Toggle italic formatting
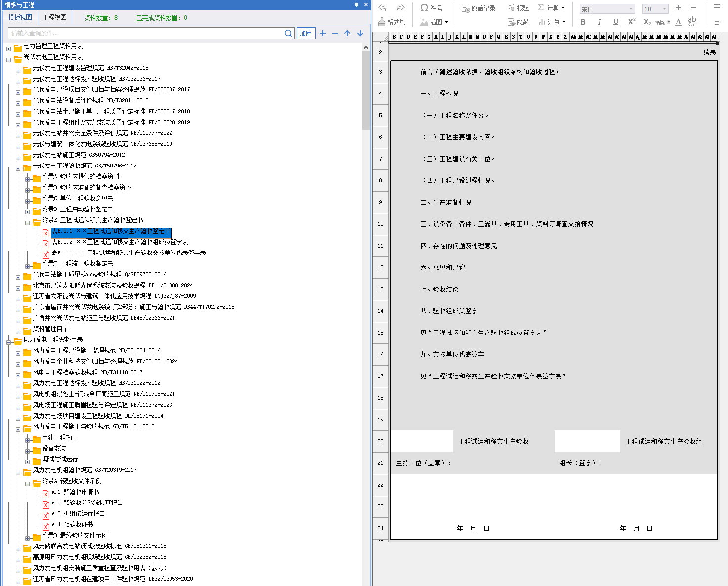 (599, 22)
